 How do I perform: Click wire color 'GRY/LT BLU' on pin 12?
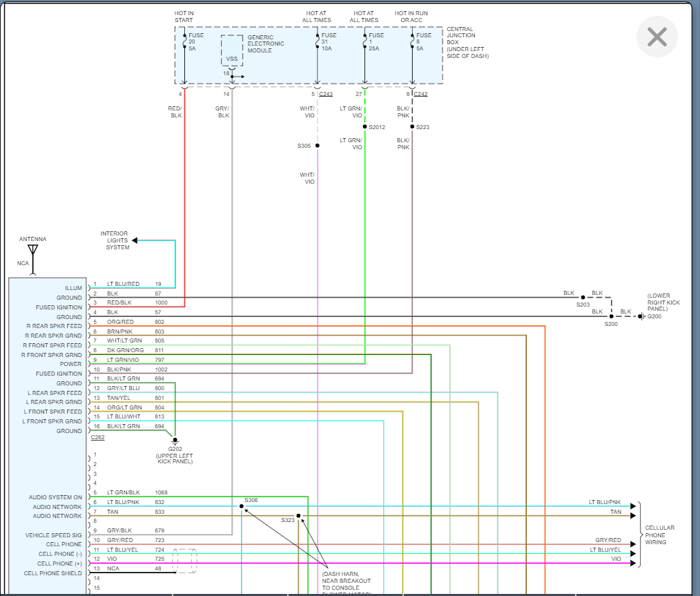tap(123, 388)
